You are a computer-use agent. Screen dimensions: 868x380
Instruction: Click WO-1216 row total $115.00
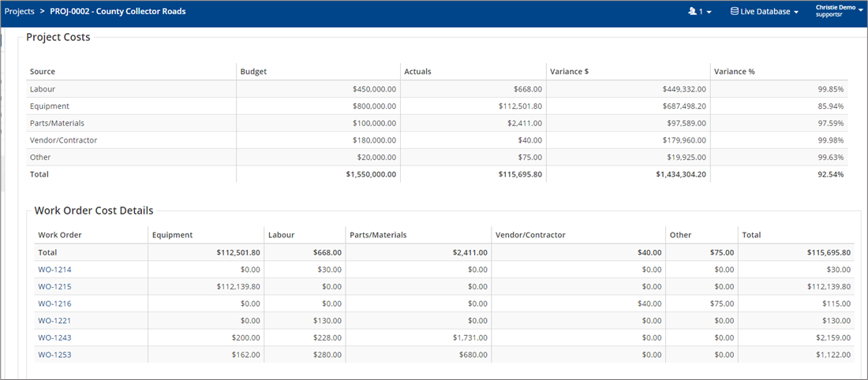point(837,304)
